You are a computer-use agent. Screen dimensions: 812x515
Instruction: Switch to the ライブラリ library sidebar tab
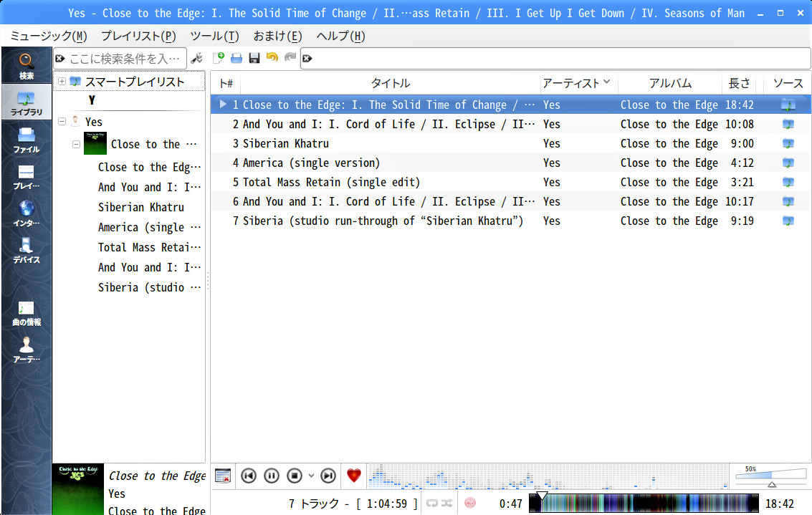coord(27,102)
